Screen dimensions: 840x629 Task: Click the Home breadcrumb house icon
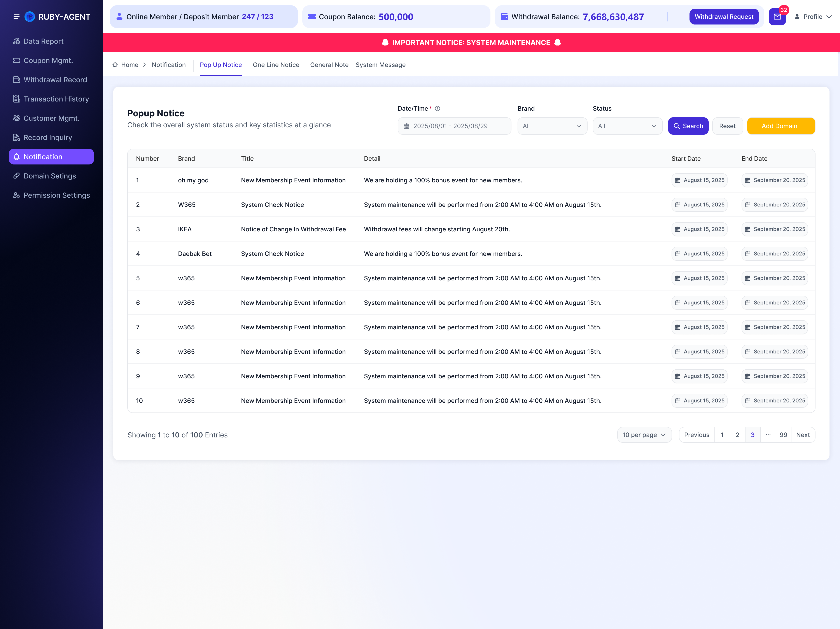pyautogui.click(x=115, y=65)
